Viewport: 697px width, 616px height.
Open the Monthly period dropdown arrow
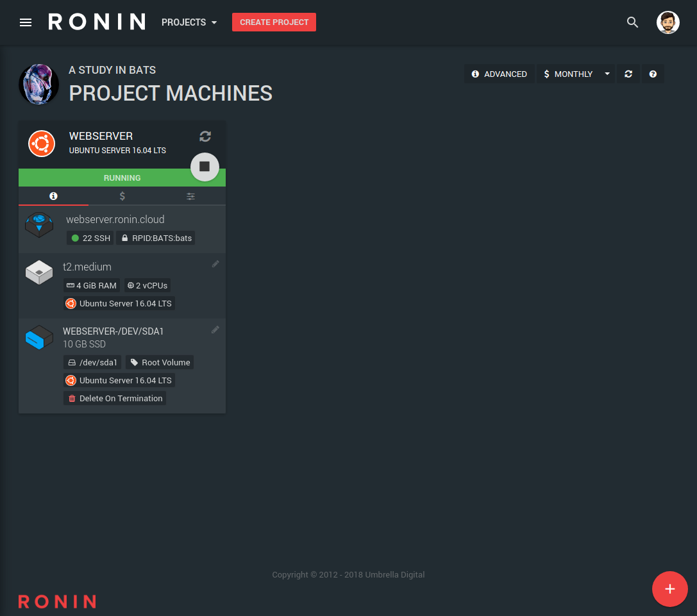click(607, 74)
